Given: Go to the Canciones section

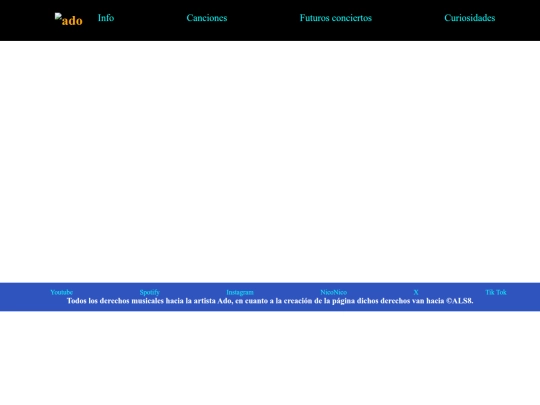Looking at the screenshot, I should [x=207, y=18].
